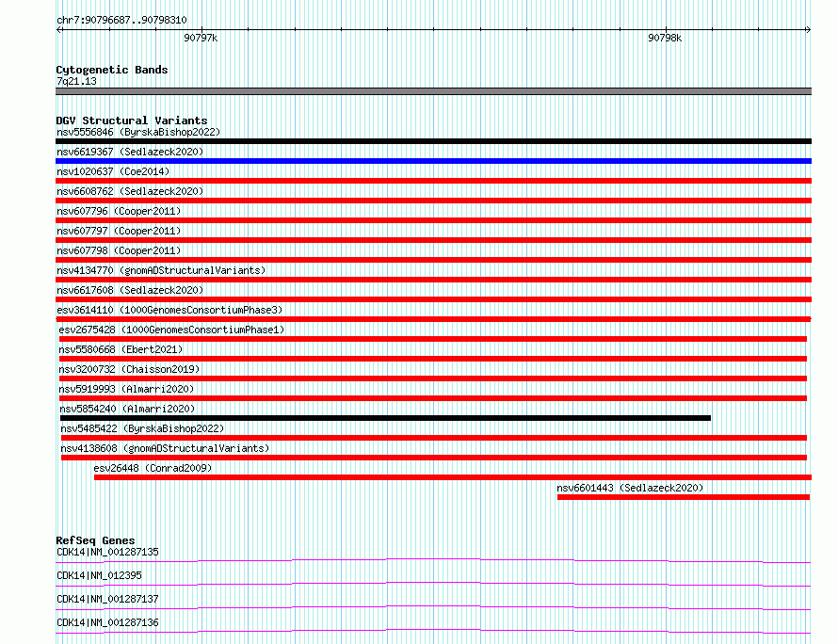Image resolution: width=838 pixels, height=644 pixels.
Task: Click the Cytogenetic Bands track title
Action: coord(112,70)
